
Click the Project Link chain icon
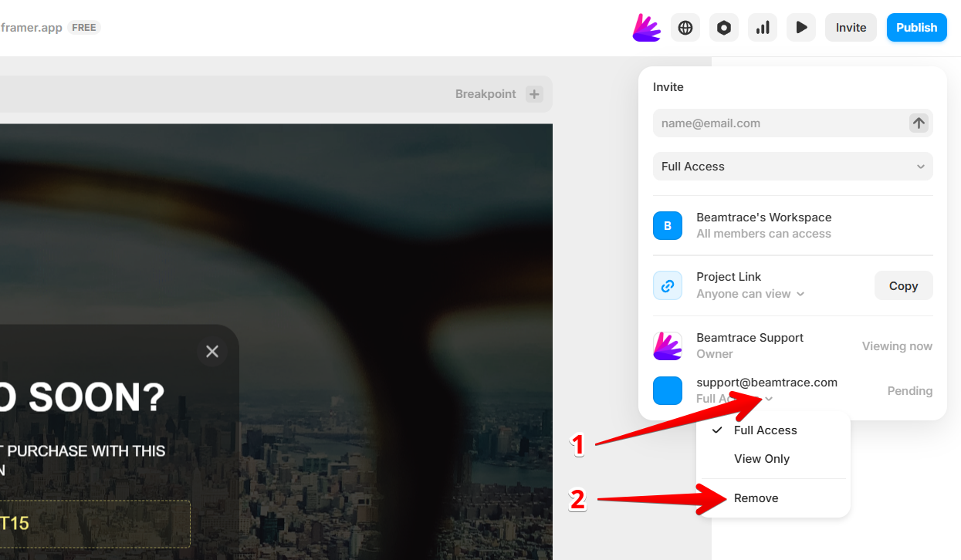pos(668,285)
